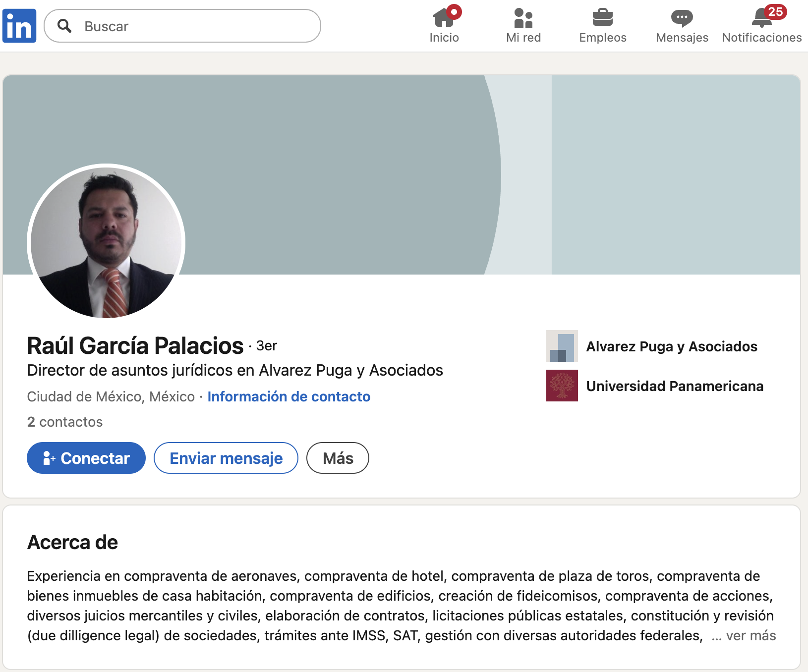The width and height of the screenshot is (808, 672).
Task: Open the Notificaciones bell icon
Action: (x=761, y=18)
